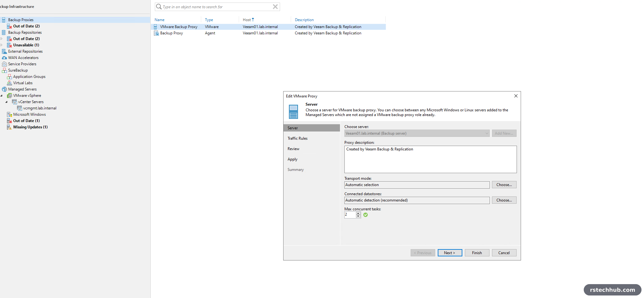Click the Managed Servers icon
The image size is (644, 298).
(x=4, y=89)
